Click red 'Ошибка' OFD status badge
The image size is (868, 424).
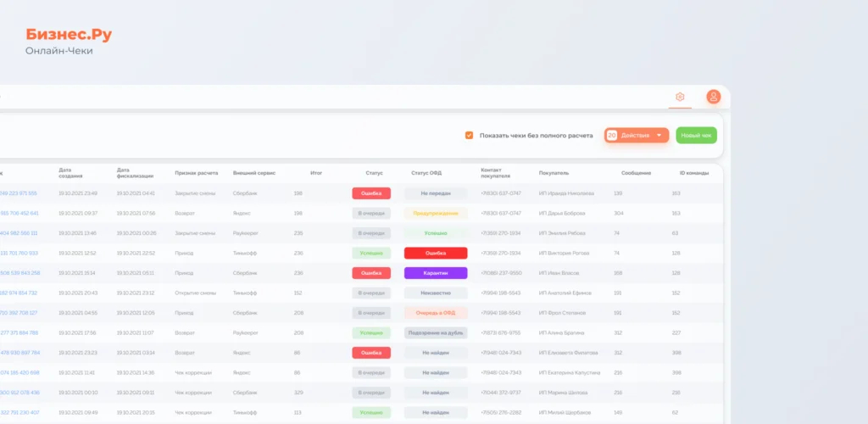point(436,253)
